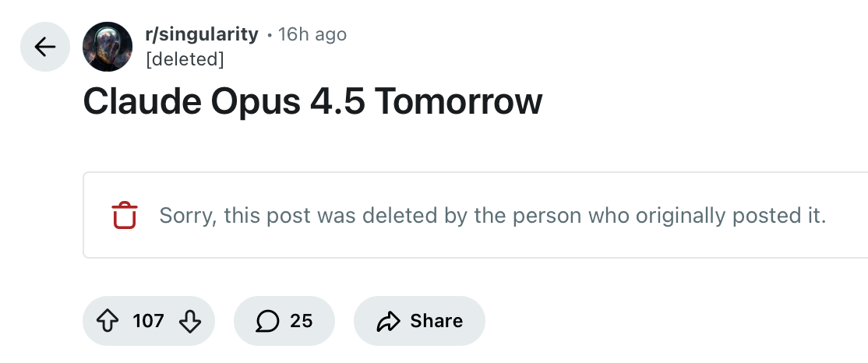Open the r/singularity subreddit link

pyautogui.click(x=202, y=34)
